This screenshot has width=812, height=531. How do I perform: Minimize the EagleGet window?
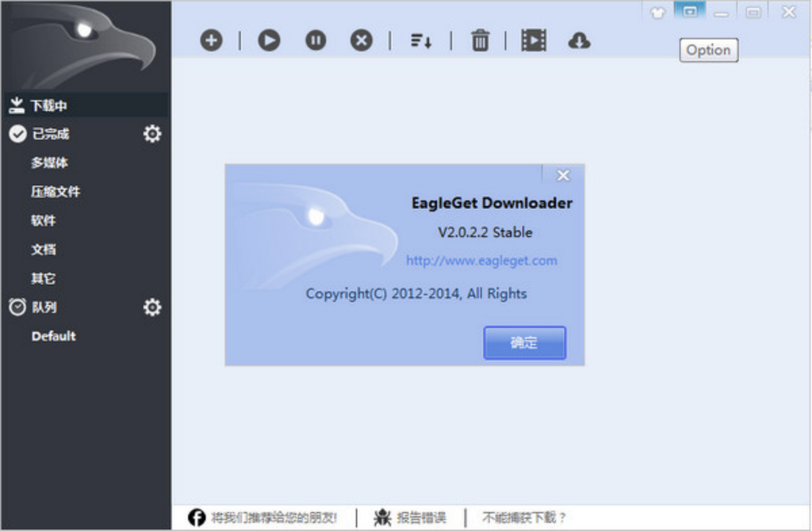coord(721,13)
